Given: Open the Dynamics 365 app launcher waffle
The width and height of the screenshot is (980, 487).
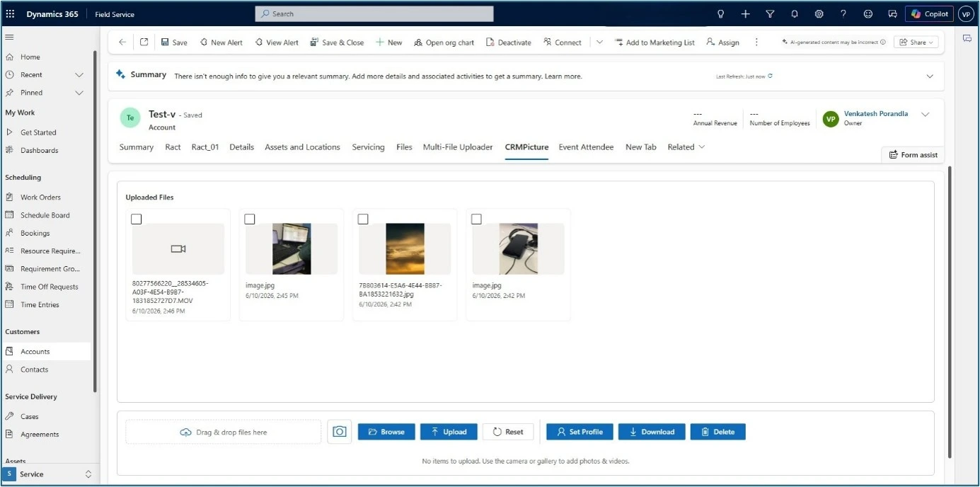Looking at the screenshot, I should [x=10, y=13].
